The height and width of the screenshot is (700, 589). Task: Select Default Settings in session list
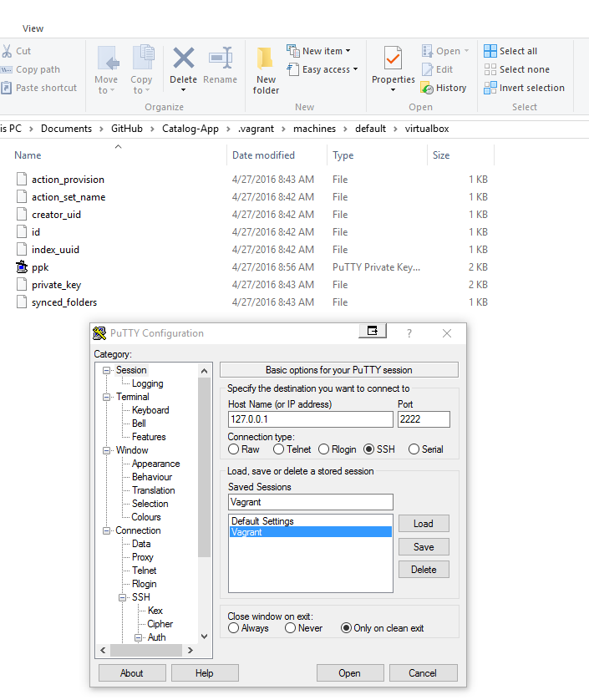(310, 521)
